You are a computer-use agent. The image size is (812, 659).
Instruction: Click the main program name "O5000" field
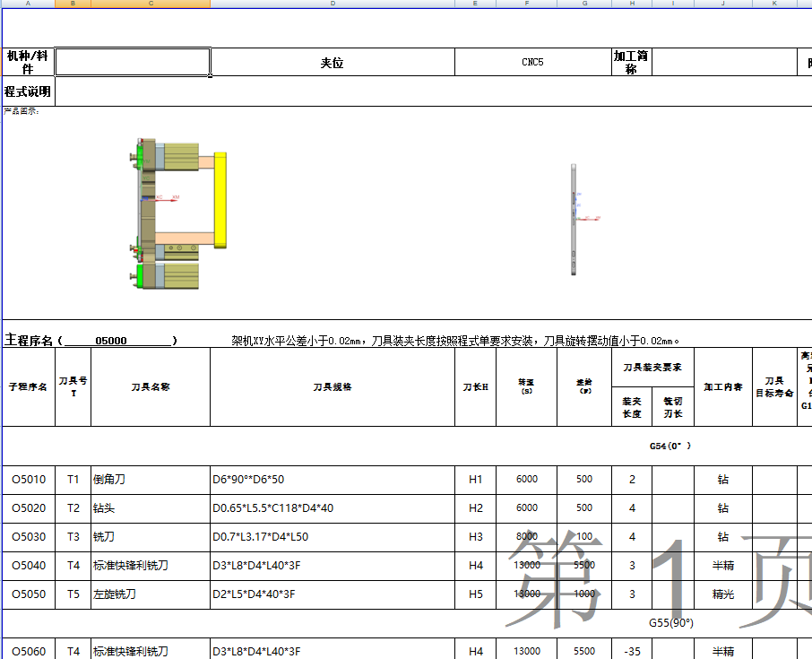[108, 338]
